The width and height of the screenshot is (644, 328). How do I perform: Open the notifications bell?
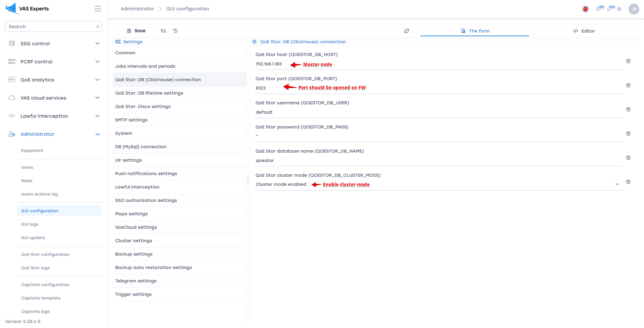point(609,9)
